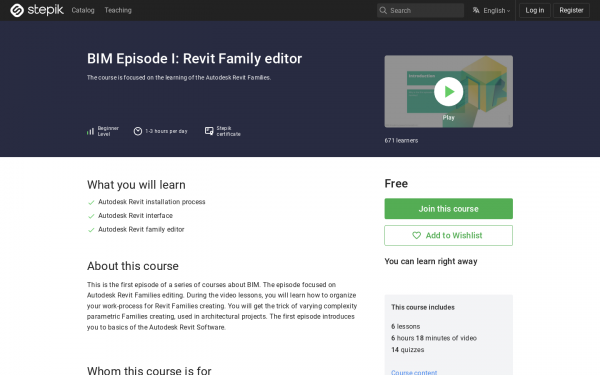Click the Stepik logo icon
Image resolution: width=600 pixels, height=375 pixels.
click(x=17, y=10)
